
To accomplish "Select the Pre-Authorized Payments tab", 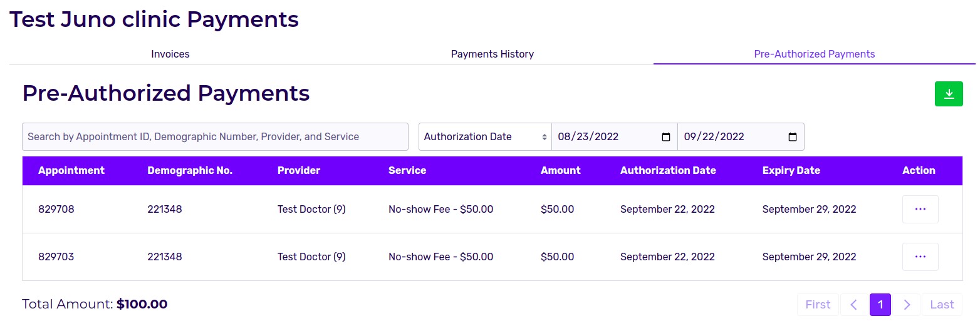I will click(814, 54).
